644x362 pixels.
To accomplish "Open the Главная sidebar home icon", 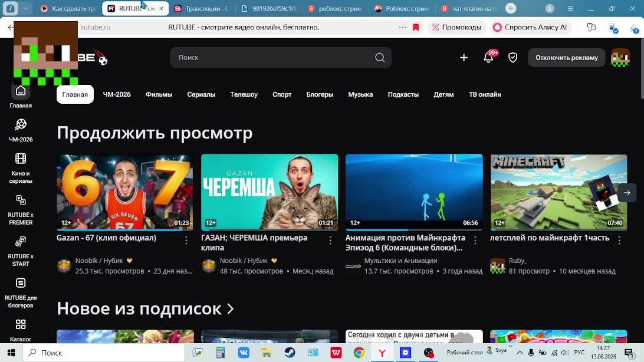I will tap(21, 91).
